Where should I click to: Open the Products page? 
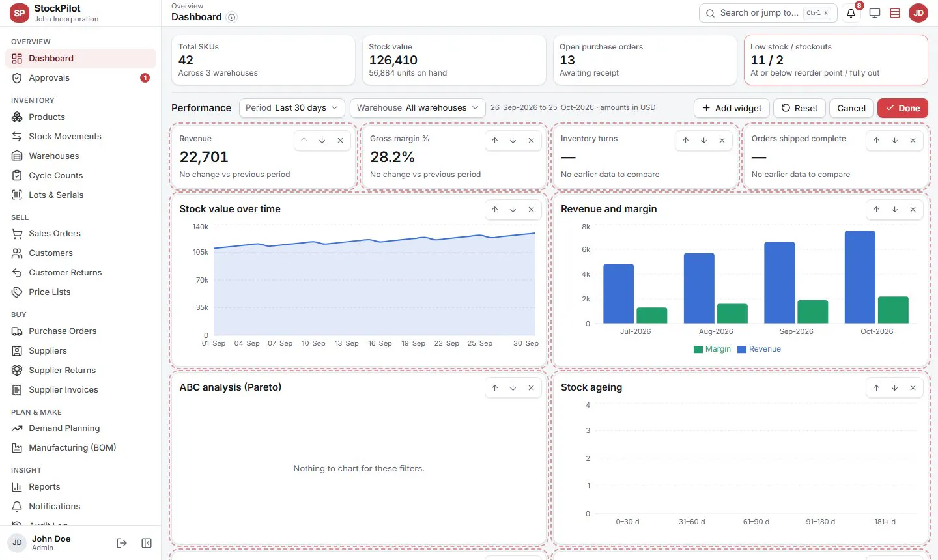click(x=81, y=117)
